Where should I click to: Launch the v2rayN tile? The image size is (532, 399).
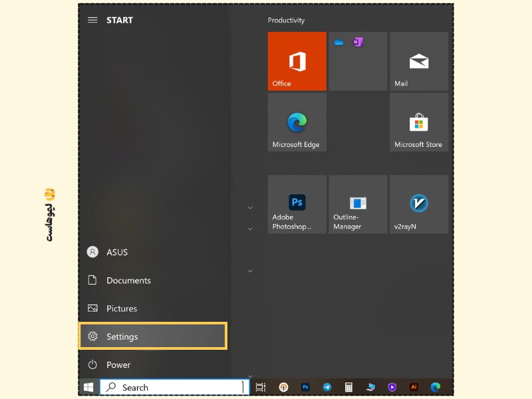[x=419, y=204]
